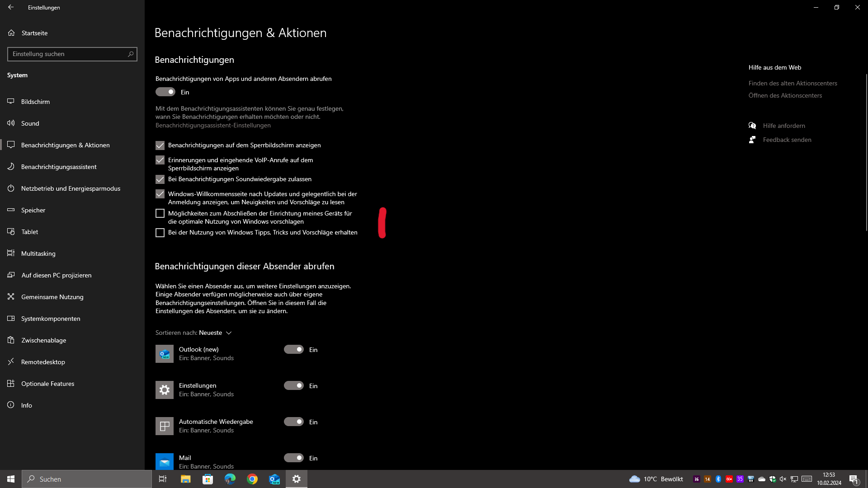Open Benachrichtigungsassistent-Einstellungen link
Screen dimensions: 868x488
click(x=213, y=125)
